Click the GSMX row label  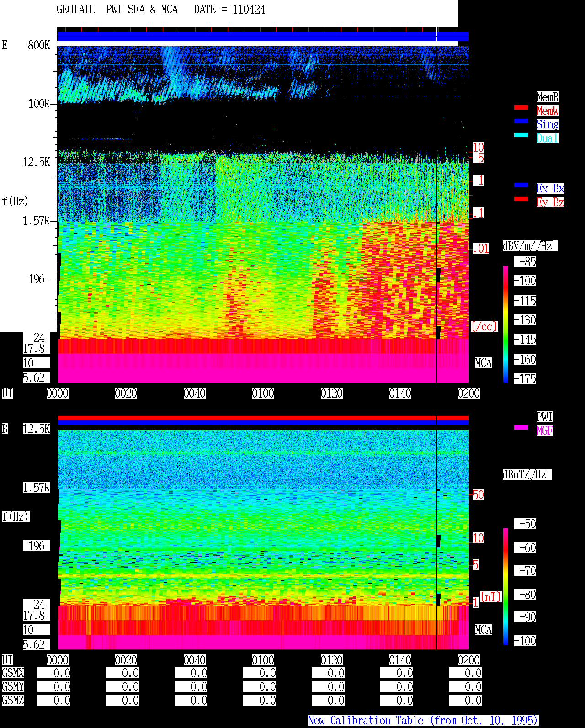pyautogui.click(x=13, y=673)
